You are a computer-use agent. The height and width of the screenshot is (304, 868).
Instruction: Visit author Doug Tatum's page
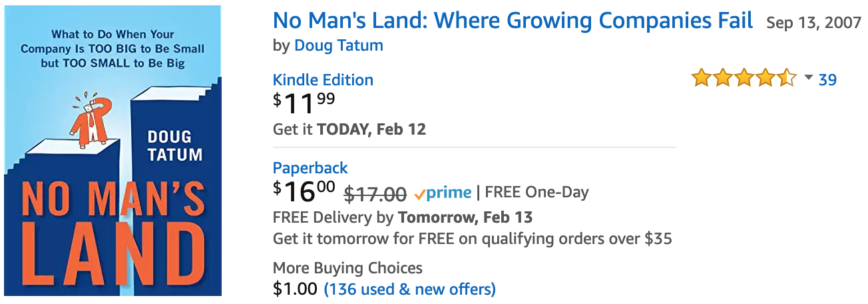pos(339,46)
